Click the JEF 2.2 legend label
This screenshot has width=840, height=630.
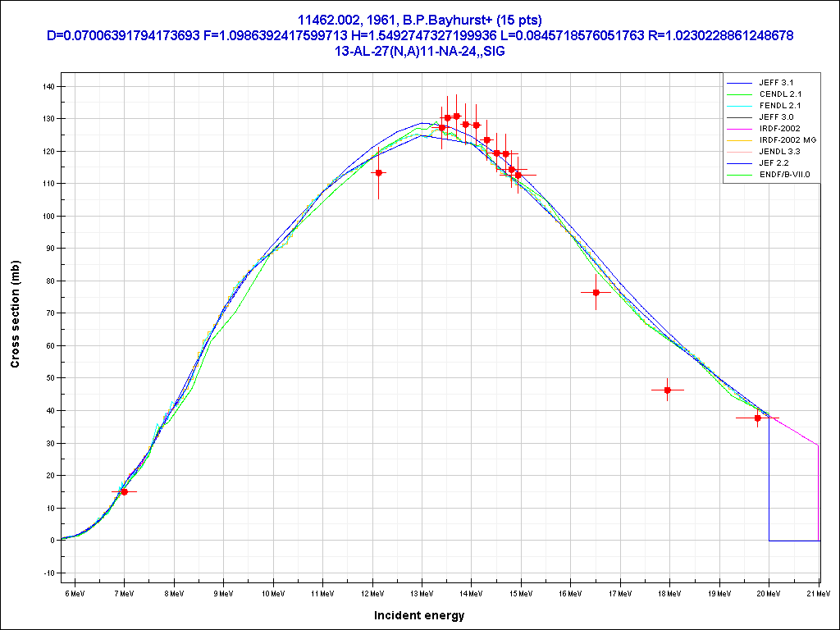pos(774,163)
